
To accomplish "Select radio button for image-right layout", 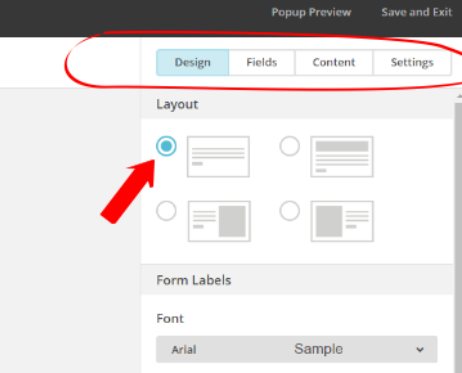I will click(x=166, y=211).
